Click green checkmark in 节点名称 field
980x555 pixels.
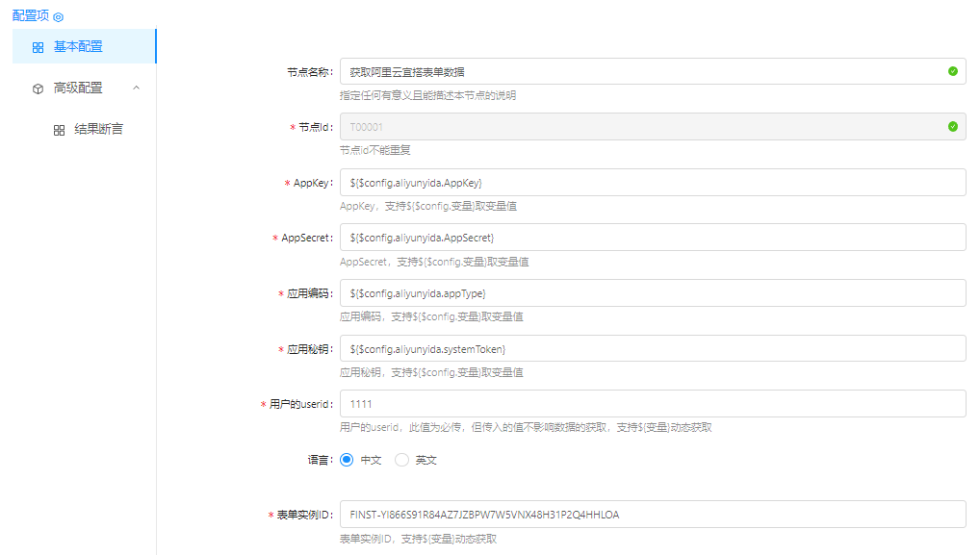(x=952, y=71)
